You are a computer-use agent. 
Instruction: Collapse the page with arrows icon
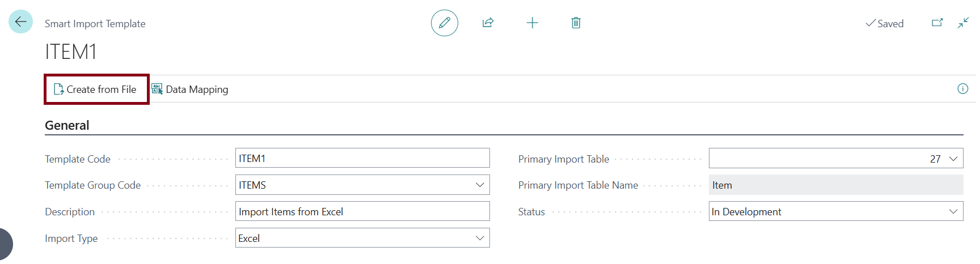coord(963,23)
